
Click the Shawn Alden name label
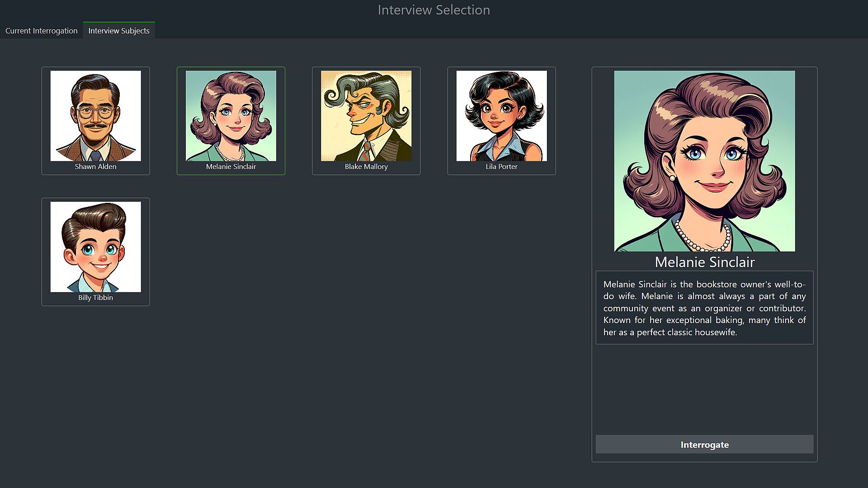click(x=95, y=167)
